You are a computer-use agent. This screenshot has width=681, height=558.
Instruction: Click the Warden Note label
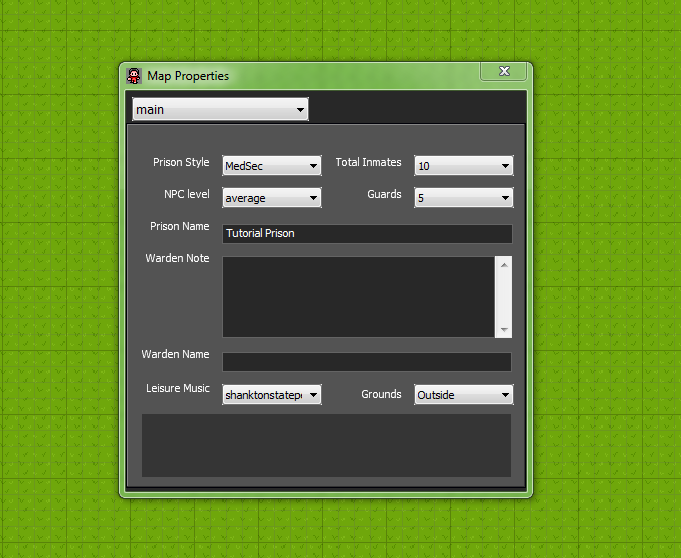click(x=177, y=259)
